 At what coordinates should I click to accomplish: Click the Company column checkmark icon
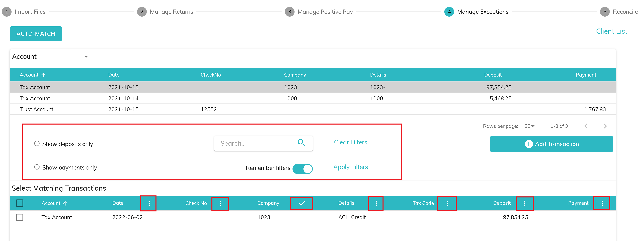click(x=302, y=203)
